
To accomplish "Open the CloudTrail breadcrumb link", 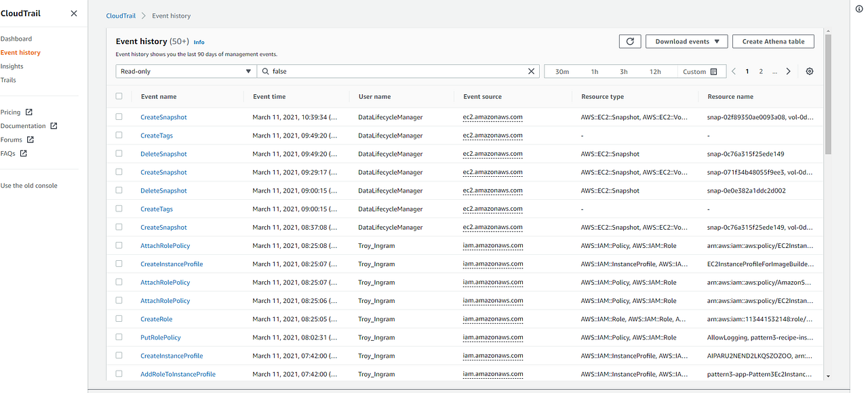I will click(x=121, y=16).
